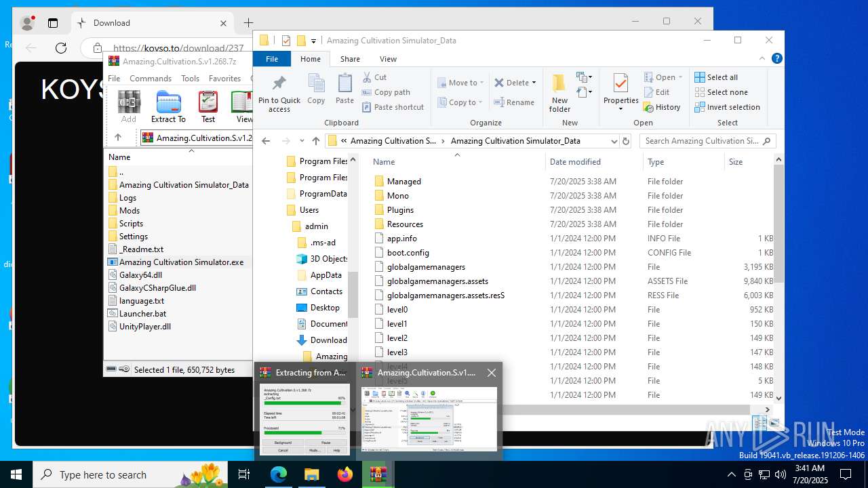The height and width of the screenshot is (488, 868).
Task: Click Select all in ribbon
Action: point(716,77)
